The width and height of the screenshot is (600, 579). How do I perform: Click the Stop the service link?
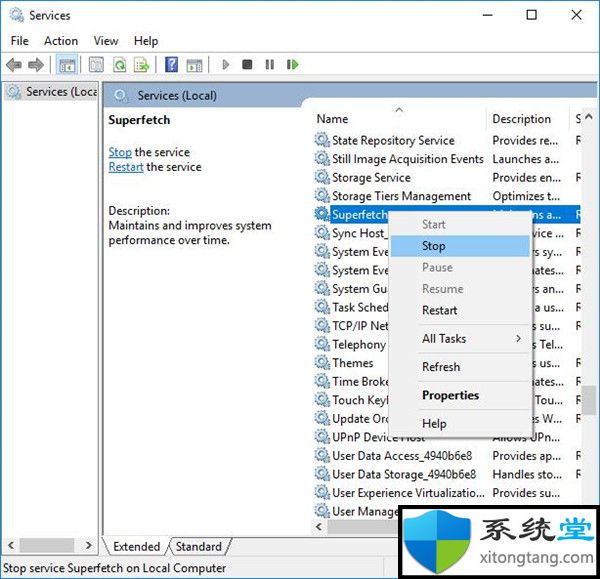[120, 152]
